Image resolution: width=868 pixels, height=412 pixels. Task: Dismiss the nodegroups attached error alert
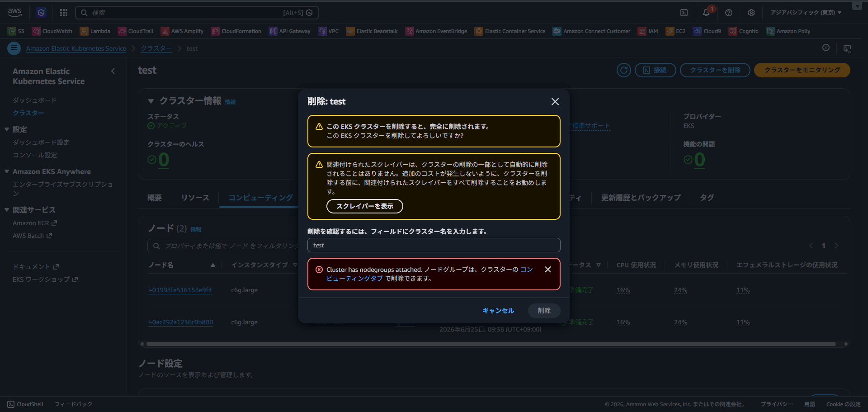click(548, 270)
